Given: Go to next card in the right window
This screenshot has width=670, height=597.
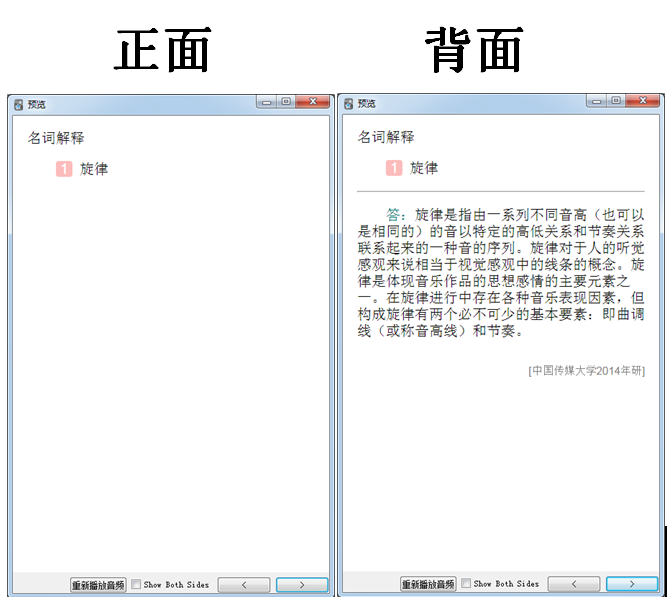Looking at the screenshot, I should [x=632, y=584].
